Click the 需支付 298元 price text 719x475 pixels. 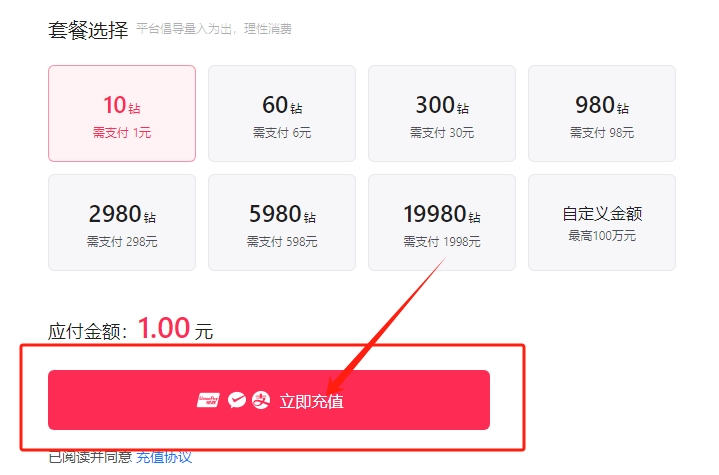122,242
